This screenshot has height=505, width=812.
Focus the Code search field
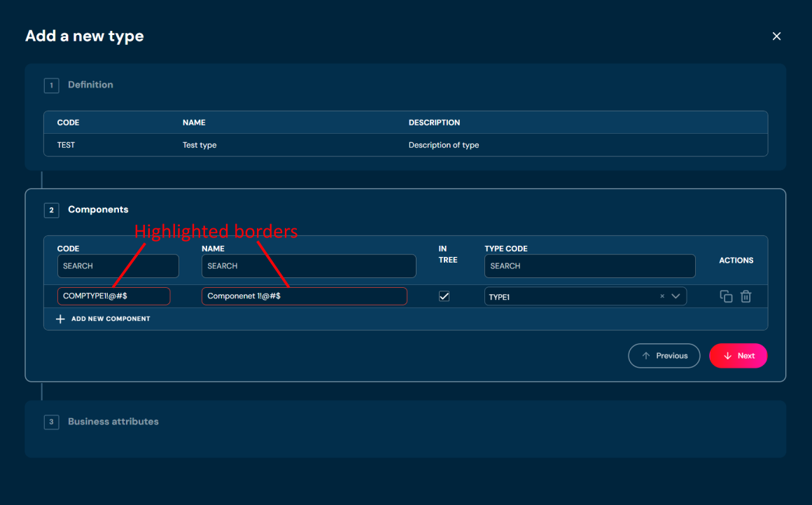(x=118, y=266)
